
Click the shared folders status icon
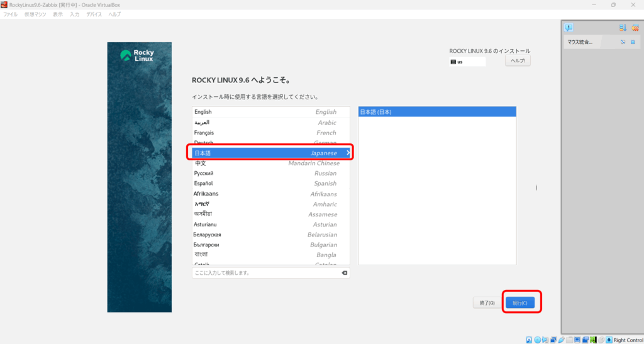click(569, 340)
